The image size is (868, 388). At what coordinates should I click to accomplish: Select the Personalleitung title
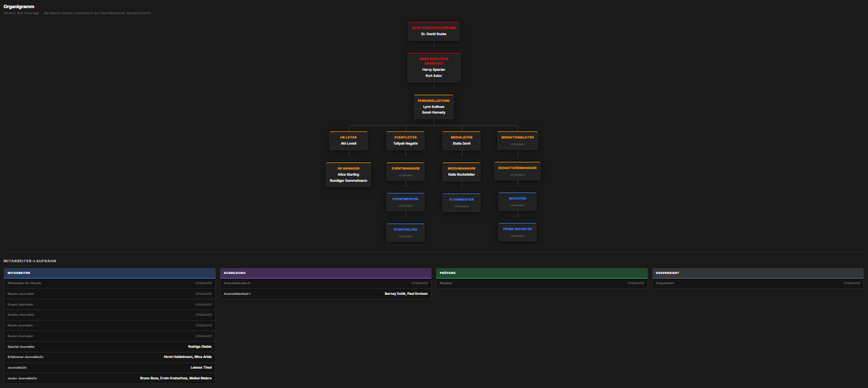click(434, 100)
